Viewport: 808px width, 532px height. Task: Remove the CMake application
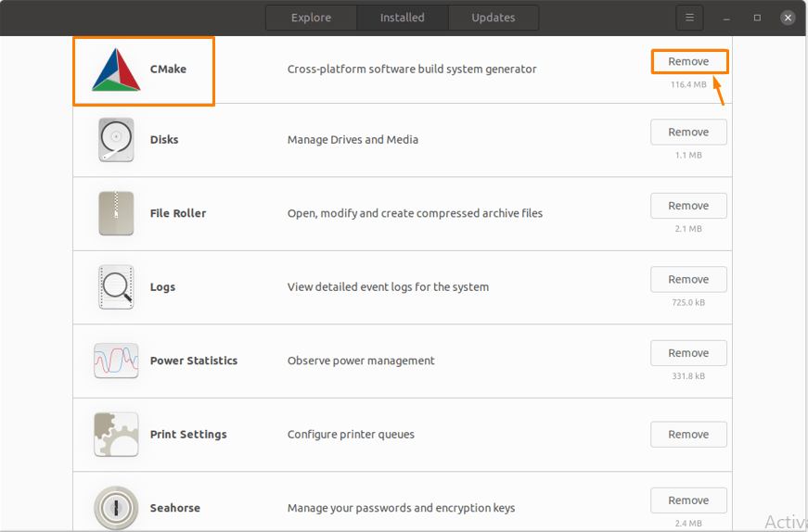pos(689,61)
